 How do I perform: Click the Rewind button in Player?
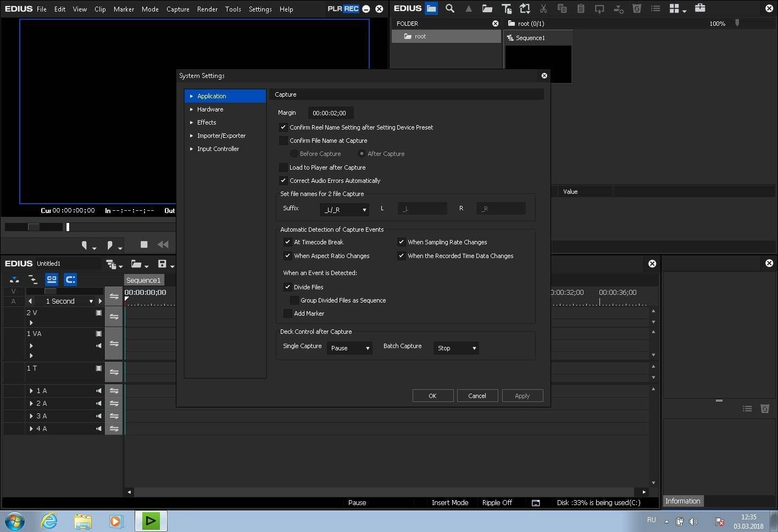163,244
